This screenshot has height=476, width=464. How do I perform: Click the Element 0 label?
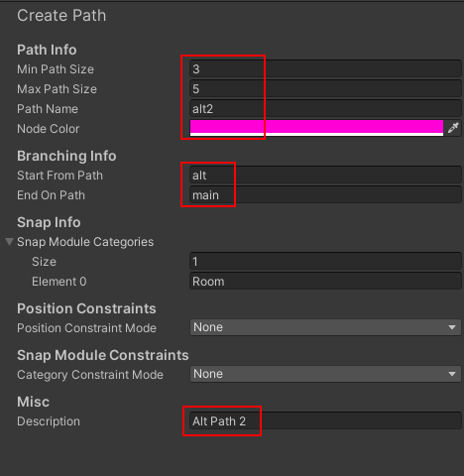(59, 282)
